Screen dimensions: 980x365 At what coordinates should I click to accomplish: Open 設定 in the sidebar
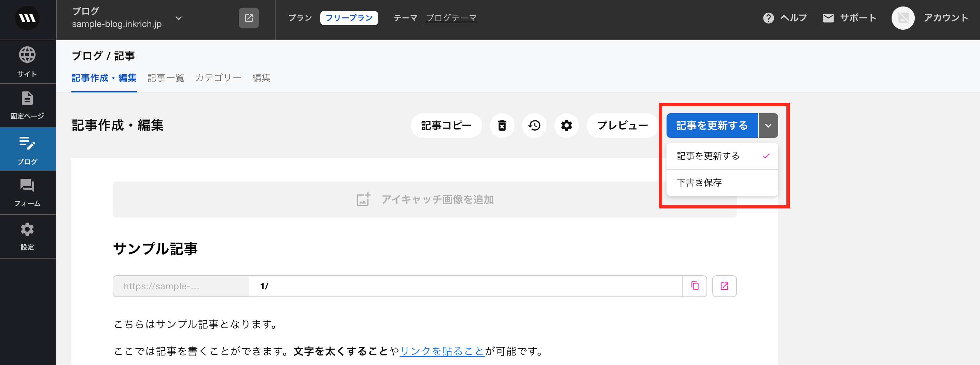pyautogui.click(x=27, y=236)
